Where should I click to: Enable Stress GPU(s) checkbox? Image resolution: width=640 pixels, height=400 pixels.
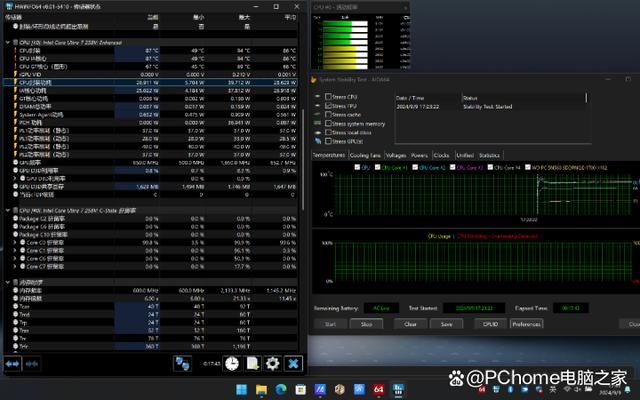[x=328, y=141]
